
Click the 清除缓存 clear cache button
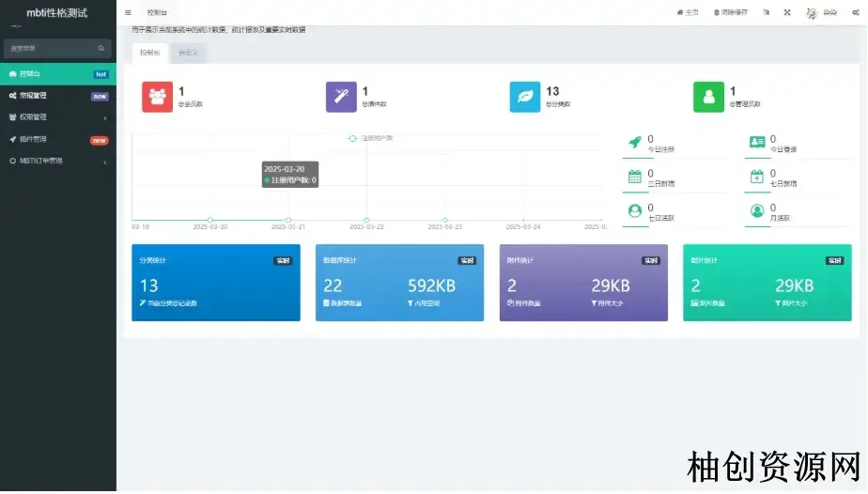731,12
